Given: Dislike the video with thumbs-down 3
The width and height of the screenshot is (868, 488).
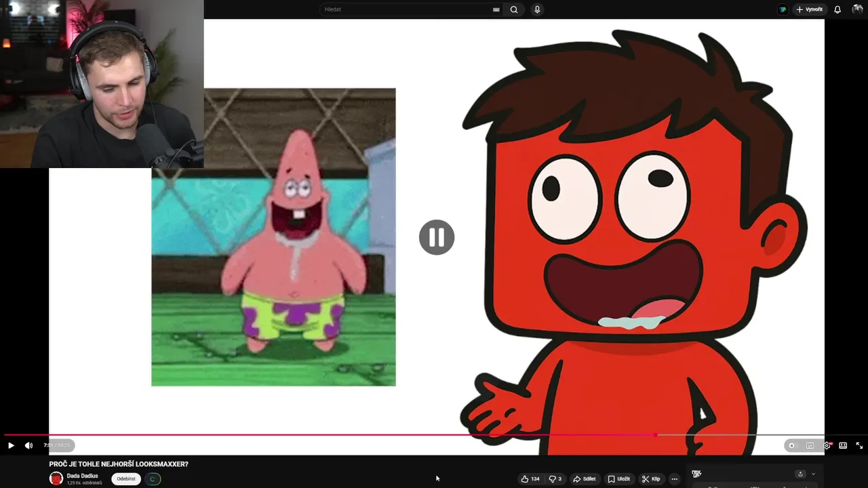Looking at the screenshot, I should (x=555, y=479).
